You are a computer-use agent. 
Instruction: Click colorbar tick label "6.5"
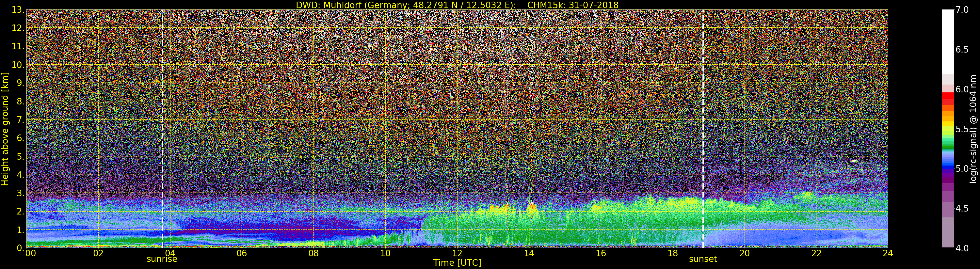tap(962, 50)
